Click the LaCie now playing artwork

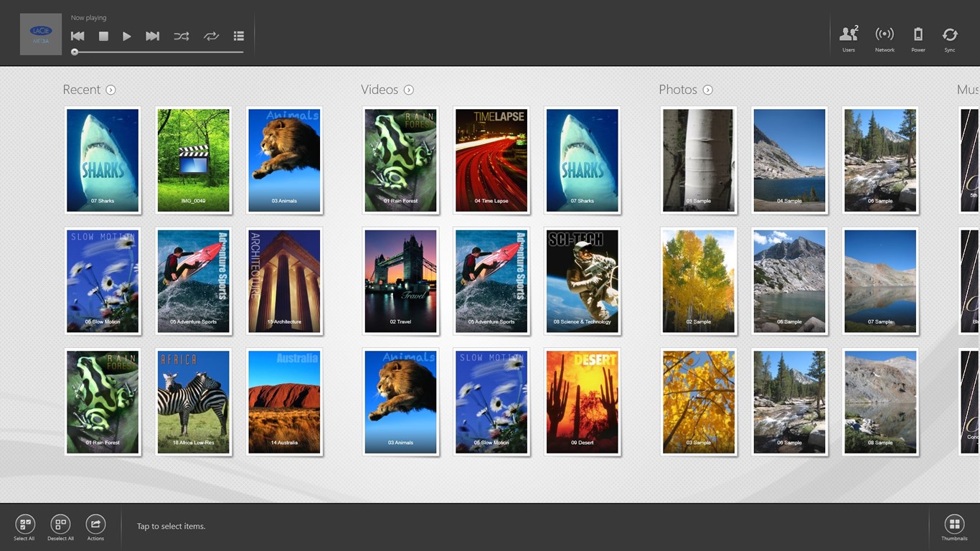(x=41, y=34)
